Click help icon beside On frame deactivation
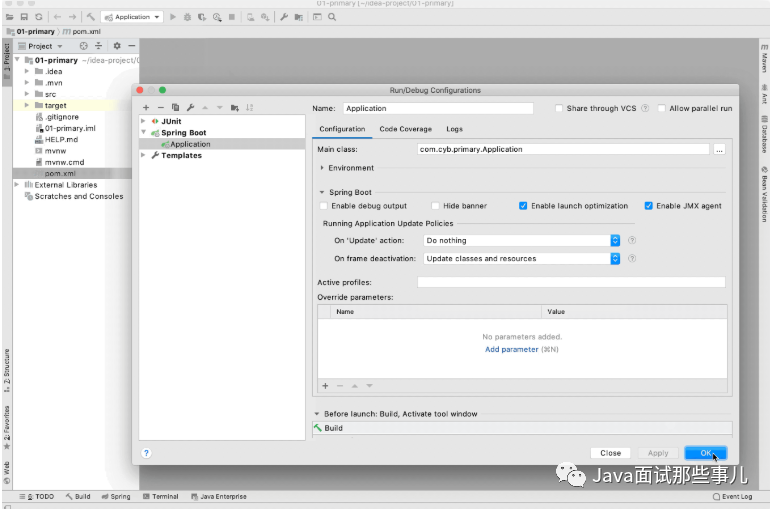The width and height of the screenshot is (773, 509). (632, 258)
